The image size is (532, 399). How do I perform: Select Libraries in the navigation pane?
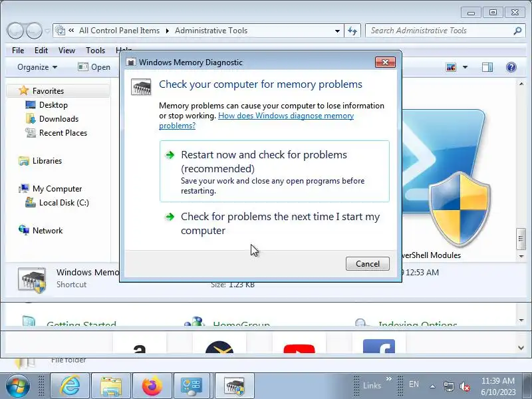(47, 161)
